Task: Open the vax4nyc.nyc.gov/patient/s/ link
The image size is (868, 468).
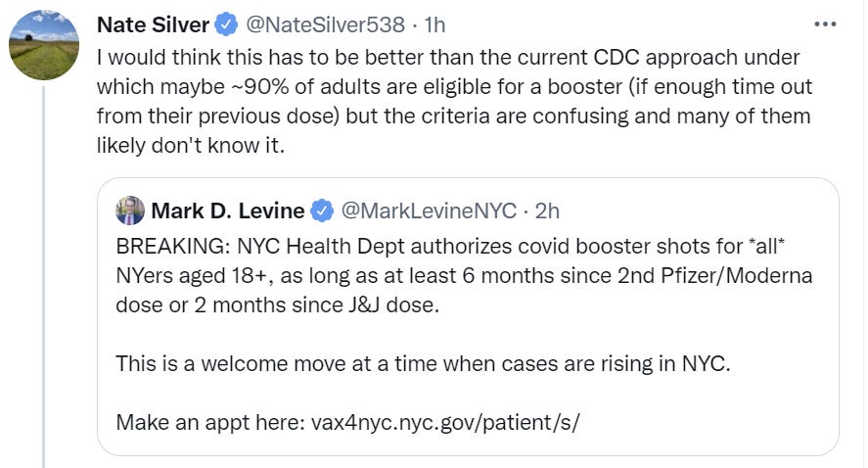Action: [x=445, y=423]
